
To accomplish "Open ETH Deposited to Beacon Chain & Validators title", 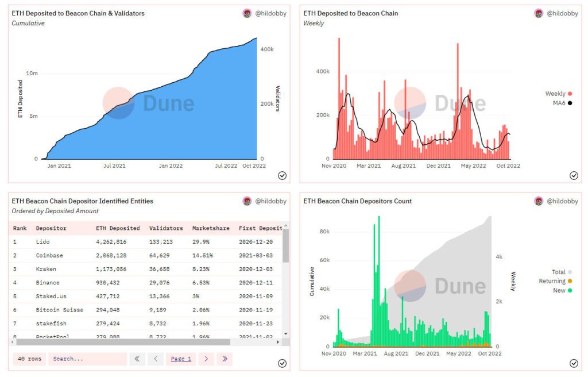I will [78, 14].
